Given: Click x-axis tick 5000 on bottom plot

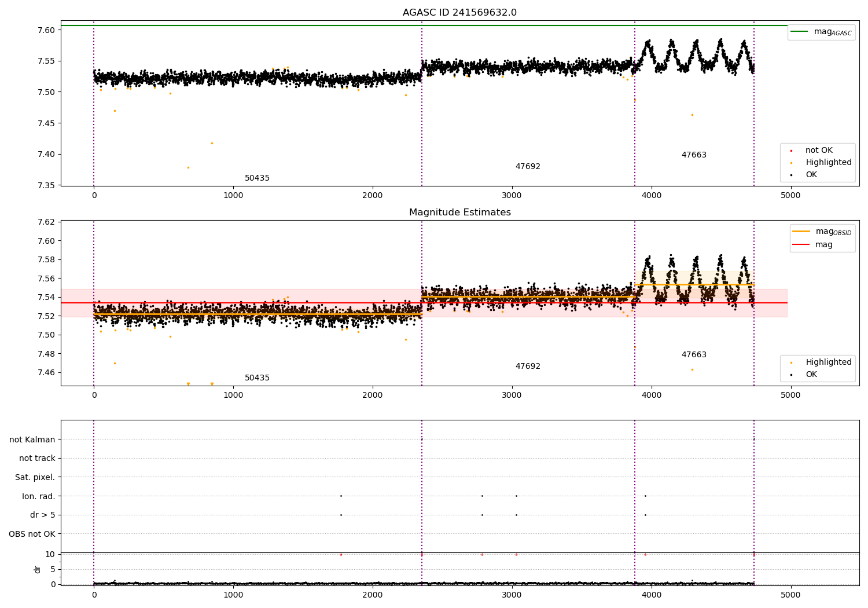Looking at the screenshot, I should pos(791,595).
